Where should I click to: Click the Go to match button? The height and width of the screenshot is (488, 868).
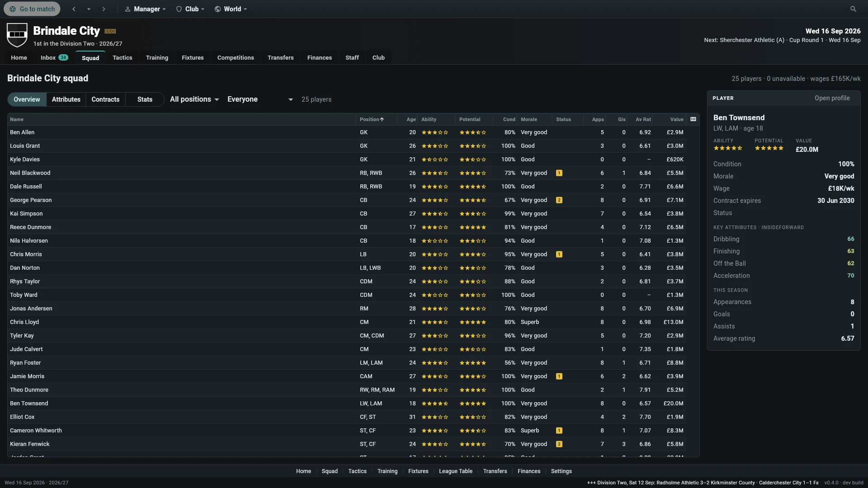32,9
